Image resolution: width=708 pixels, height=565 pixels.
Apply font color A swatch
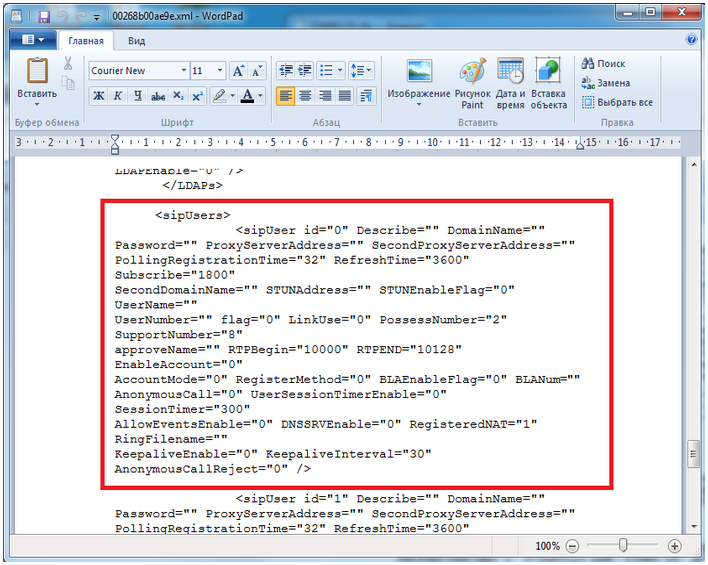pos(247,96)
